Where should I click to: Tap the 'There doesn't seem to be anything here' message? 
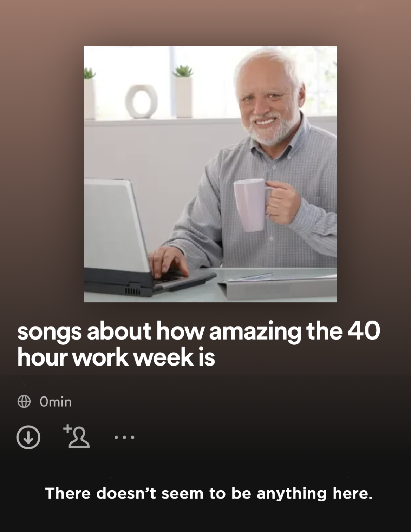209,493
